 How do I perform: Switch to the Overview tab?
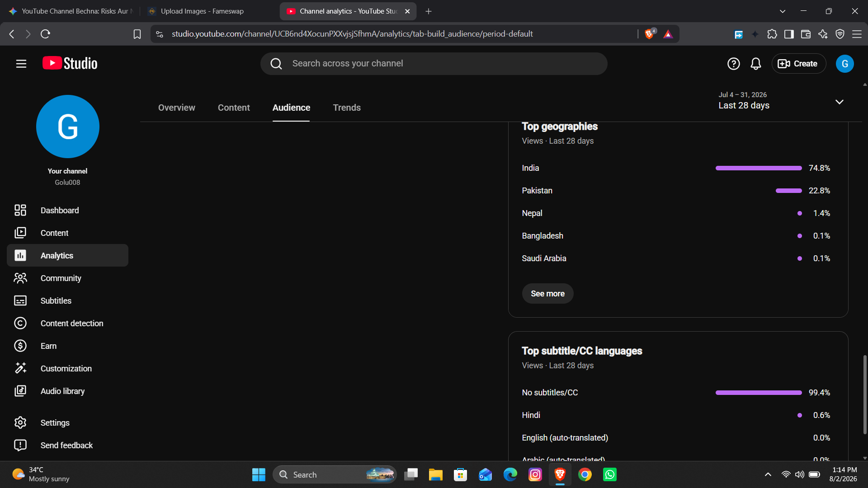point(177,108)
